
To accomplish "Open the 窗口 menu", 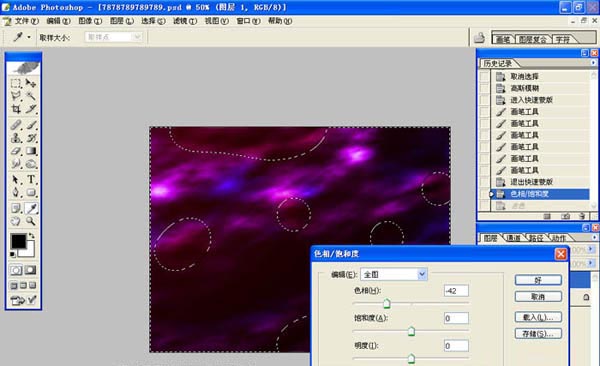I will point(248,21).
